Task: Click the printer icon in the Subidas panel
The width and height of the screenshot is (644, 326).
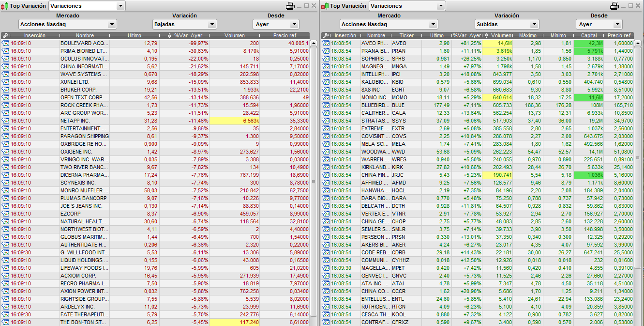Action: [x=614, y=6]
